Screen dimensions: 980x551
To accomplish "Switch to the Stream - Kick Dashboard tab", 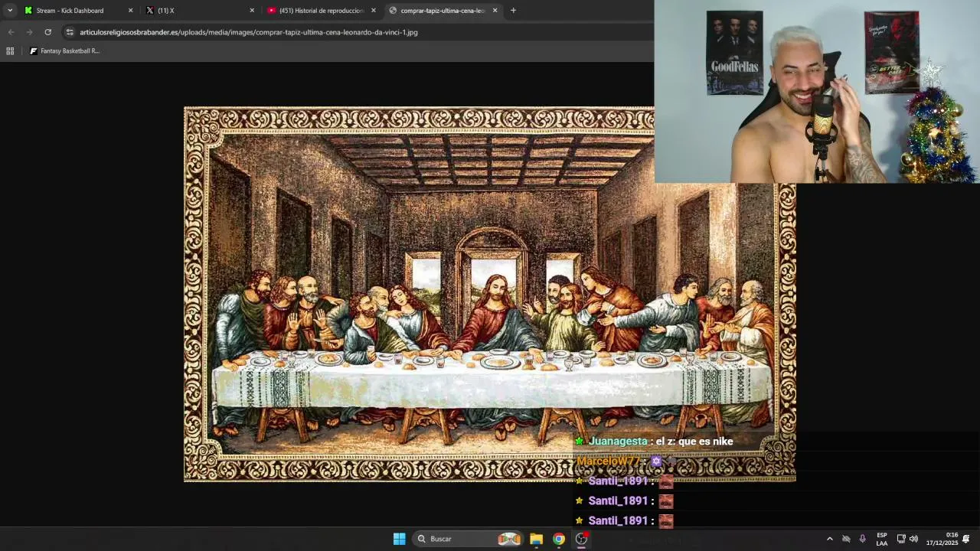I will 70,11.
